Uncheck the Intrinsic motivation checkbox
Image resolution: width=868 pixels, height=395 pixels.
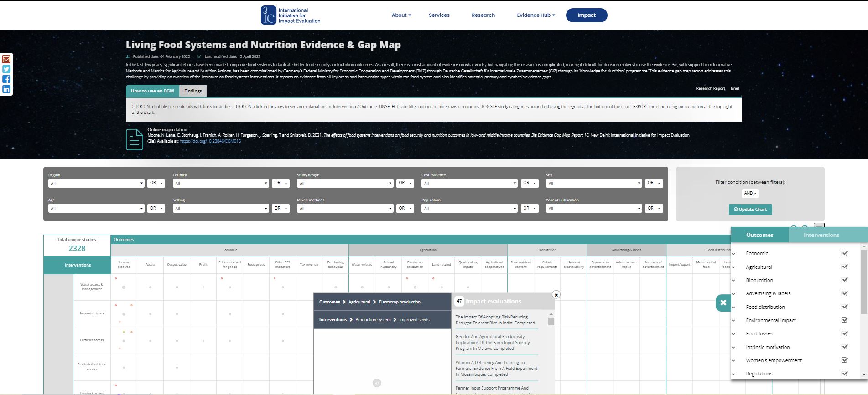844,347
